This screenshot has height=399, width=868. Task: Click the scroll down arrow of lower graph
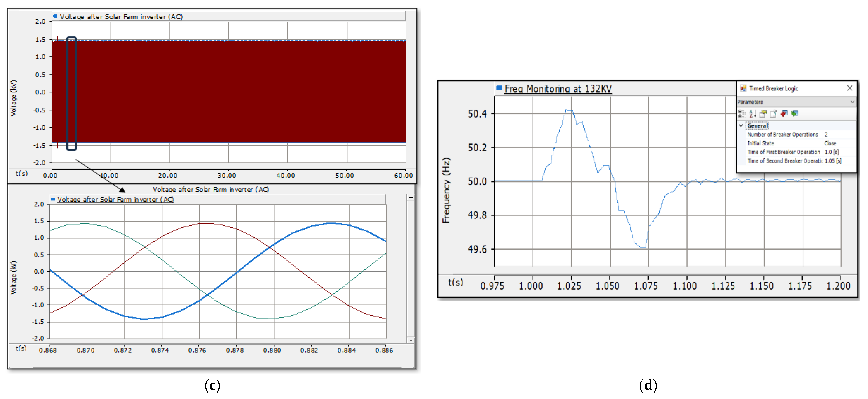pos(410,340)
